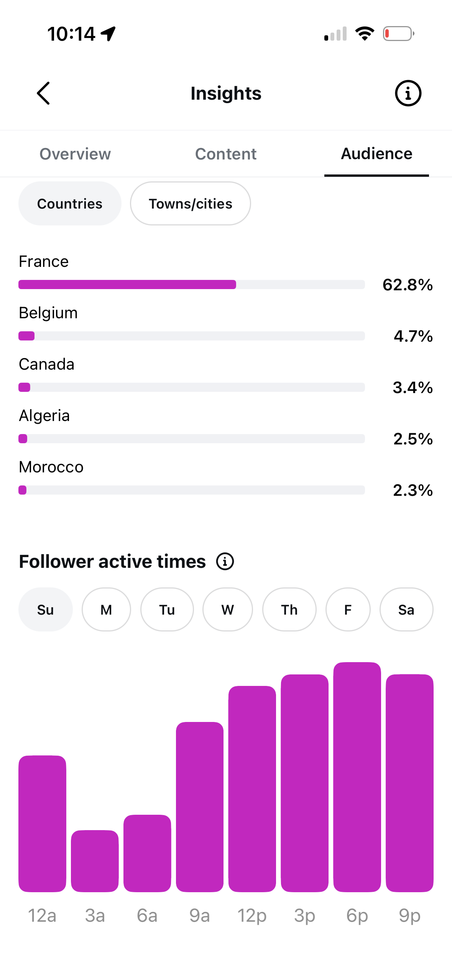Tap the Follower active times info icon

pos(225,562)
